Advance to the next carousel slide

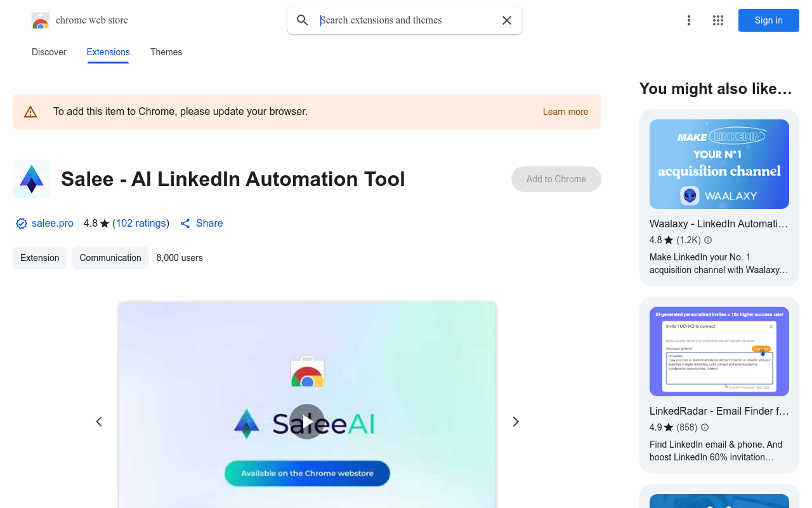point(516,422)
